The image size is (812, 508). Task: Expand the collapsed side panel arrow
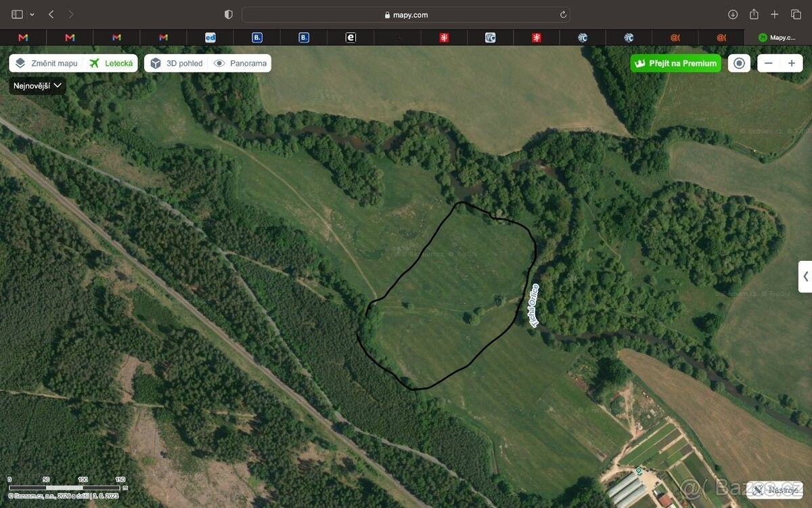coord(805,276)
